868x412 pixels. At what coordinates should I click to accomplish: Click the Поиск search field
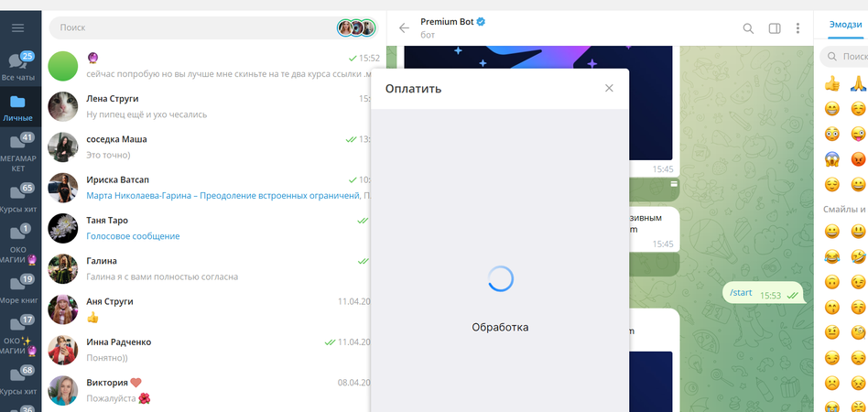pos(192,28)
